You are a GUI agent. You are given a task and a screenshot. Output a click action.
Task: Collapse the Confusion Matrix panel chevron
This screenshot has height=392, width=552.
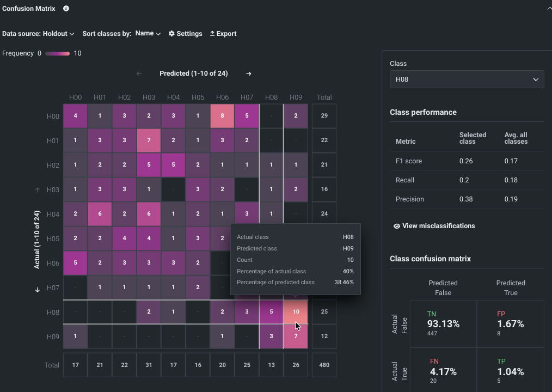[549, 9]
